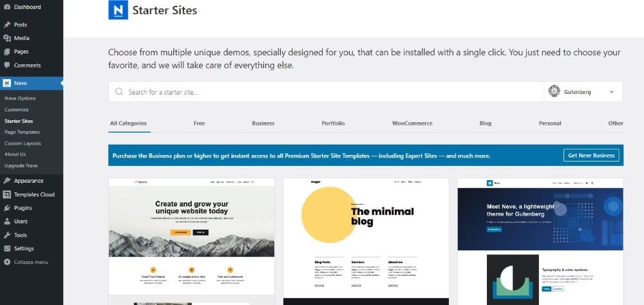This screenshot has width=644, height=305.
Task: Switch to the Free category tab
Action: tap(199, 123)
